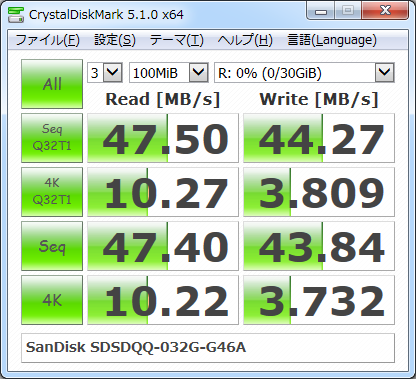Open the ヘルプ(H) menu
This screenshot has width=416, height=379.
pos(245,40)
